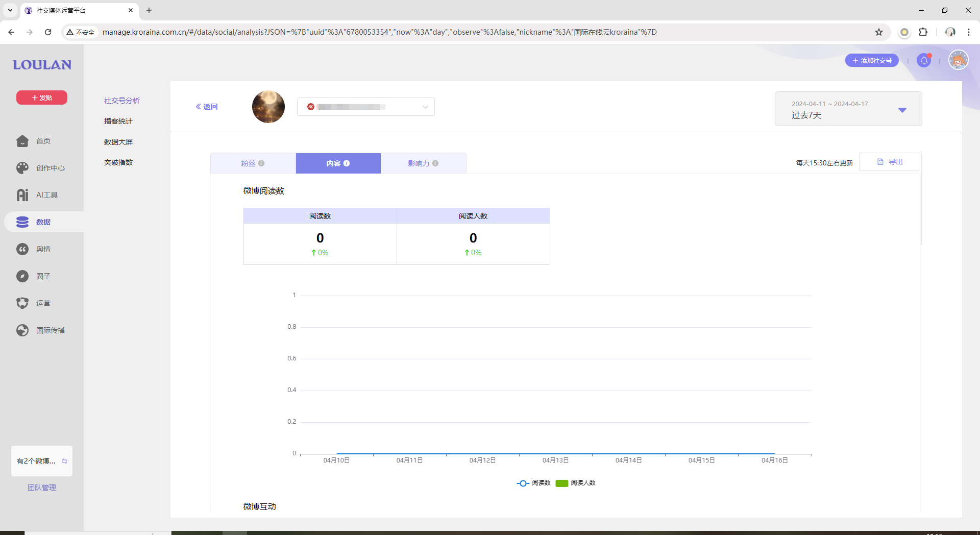Open 团队管理 link

coord(42,488)
